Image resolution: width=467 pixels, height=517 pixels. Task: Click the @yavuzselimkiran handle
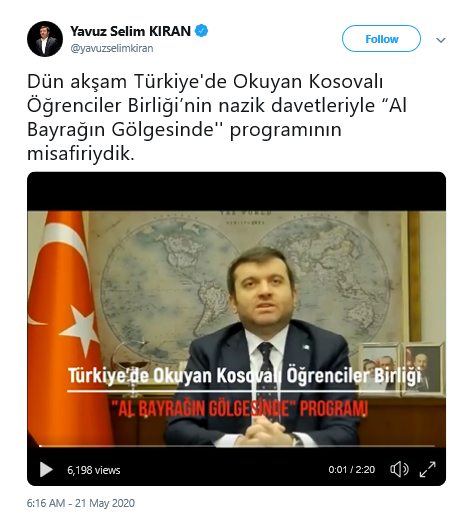pos(112,48)
